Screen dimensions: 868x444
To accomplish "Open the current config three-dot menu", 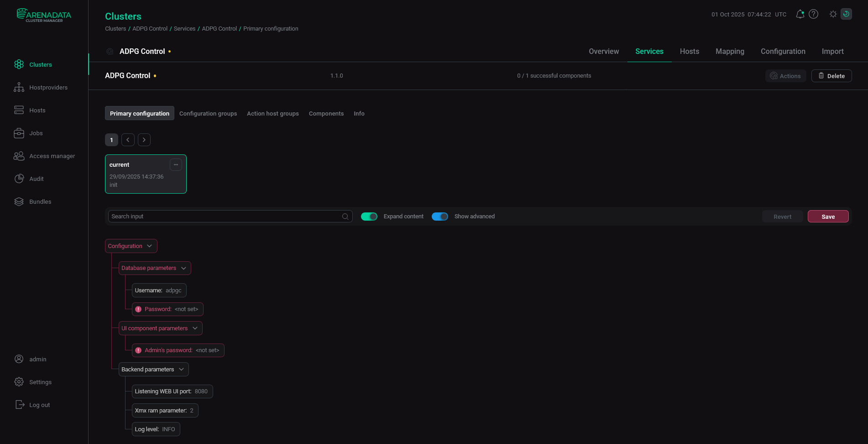I will pyautogui.click(x=176, y=164).
